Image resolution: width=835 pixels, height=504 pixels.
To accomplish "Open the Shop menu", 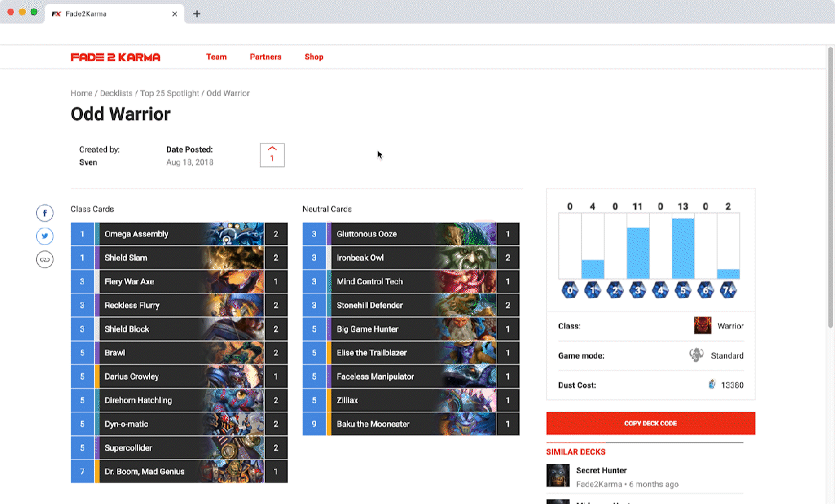I will pyautogui.click(x=314, y=57).
